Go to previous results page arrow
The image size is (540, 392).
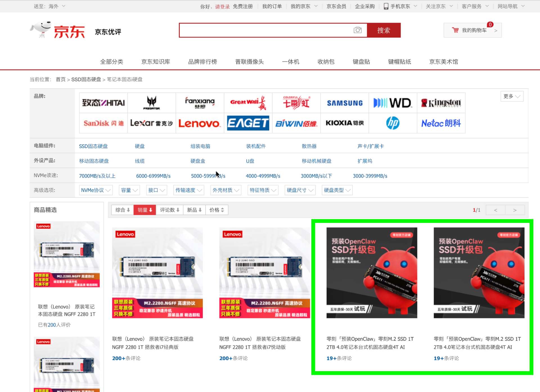tap(496, 210)
